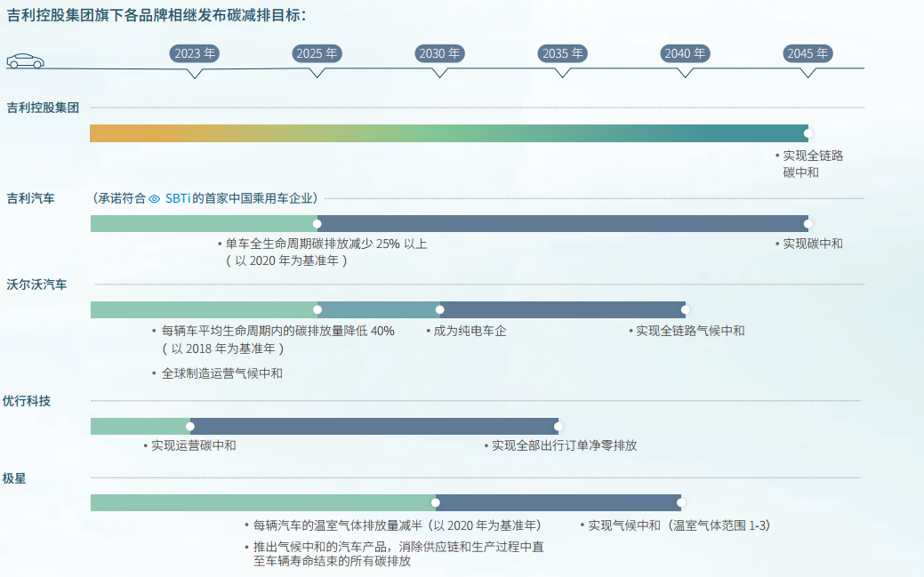Click the text (以 2020 年为基准年) under 吉利汽车
Screen dimensions: 924x577
286,261
